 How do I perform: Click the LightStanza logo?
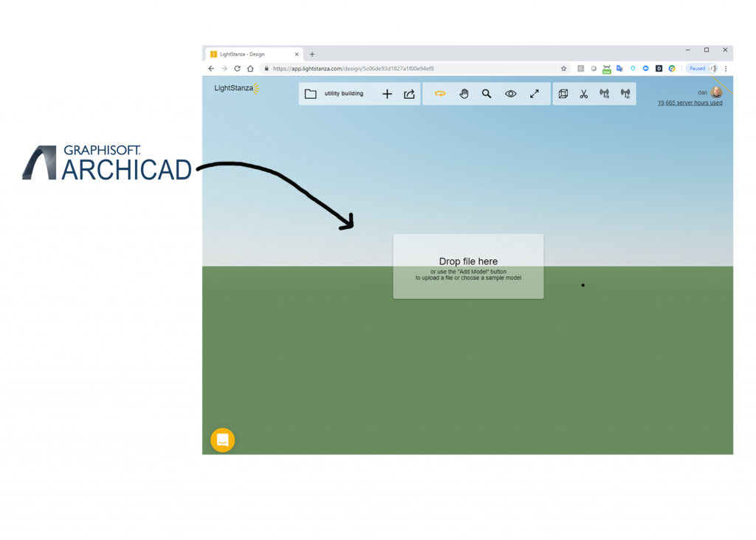click(236, 89)
